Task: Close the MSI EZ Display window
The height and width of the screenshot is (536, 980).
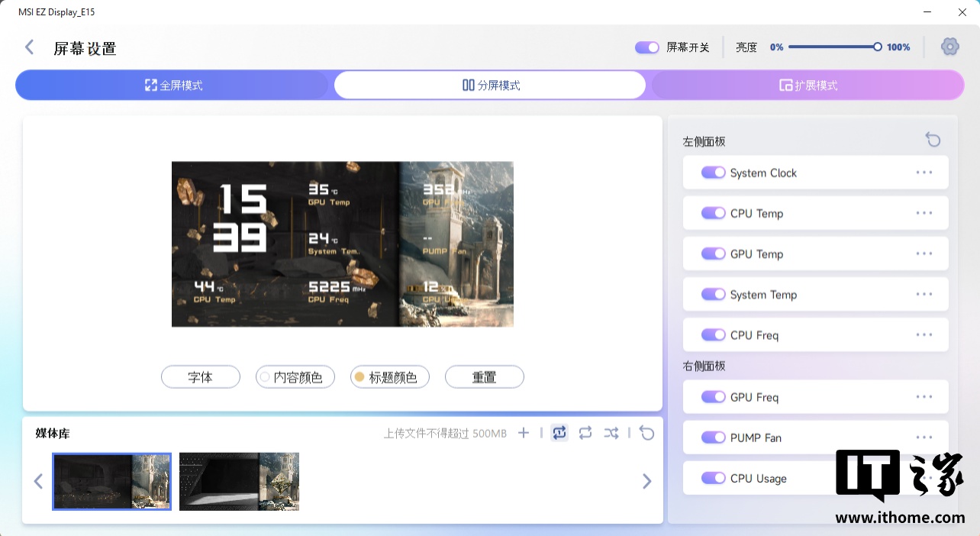Action: coord(962,12)
